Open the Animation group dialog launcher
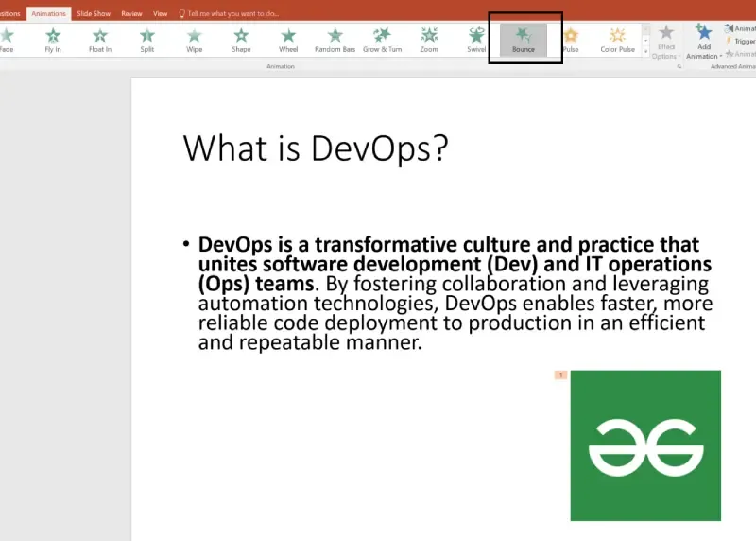The height and width of the screenshot is (541, 756). [679, 66]
